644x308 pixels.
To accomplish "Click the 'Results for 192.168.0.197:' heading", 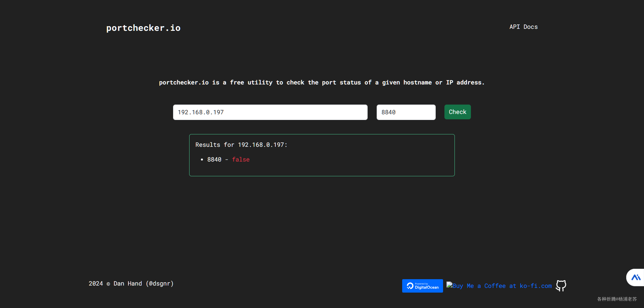I will (x=241, y=145).
